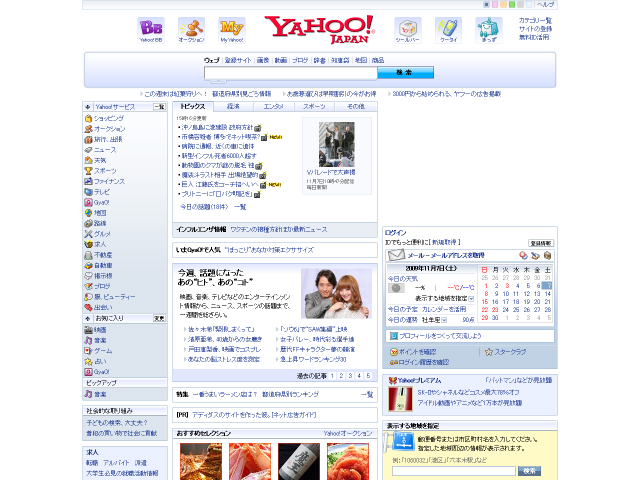Click the points coin icon ポイントを確認
Image resolution: width=640 pixels, height=480 pixels.
[x=393, y=352]
